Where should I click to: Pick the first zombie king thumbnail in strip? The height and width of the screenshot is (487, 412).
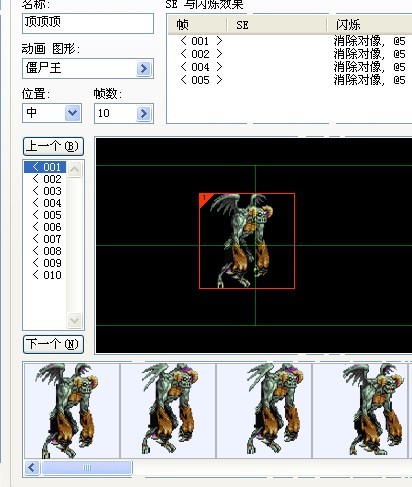pos(72,411)
